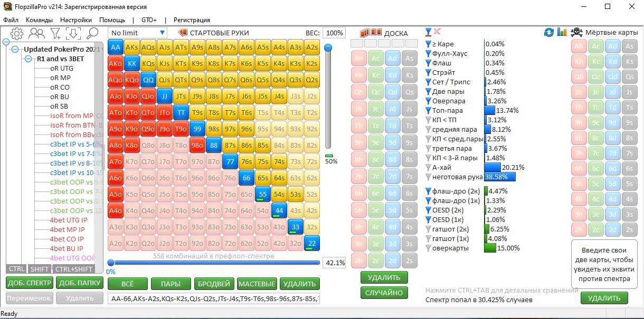Click the red card icon beside СТАРТОВЫЕ РУКИ
644x319 pixels.
tap(183, 33)
